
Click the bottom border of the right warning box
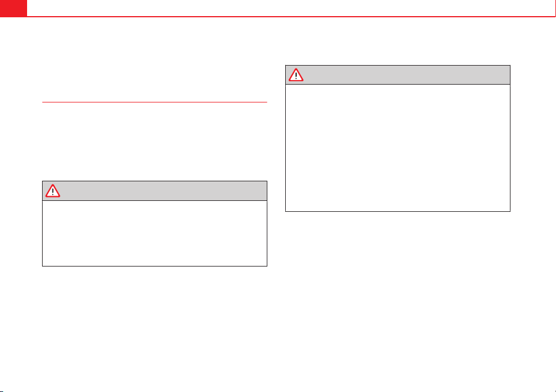(x=398, y=211)
